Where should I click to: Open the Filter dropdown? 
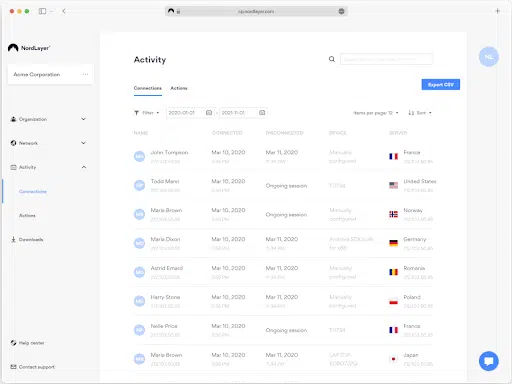click(x=147, y=113)
